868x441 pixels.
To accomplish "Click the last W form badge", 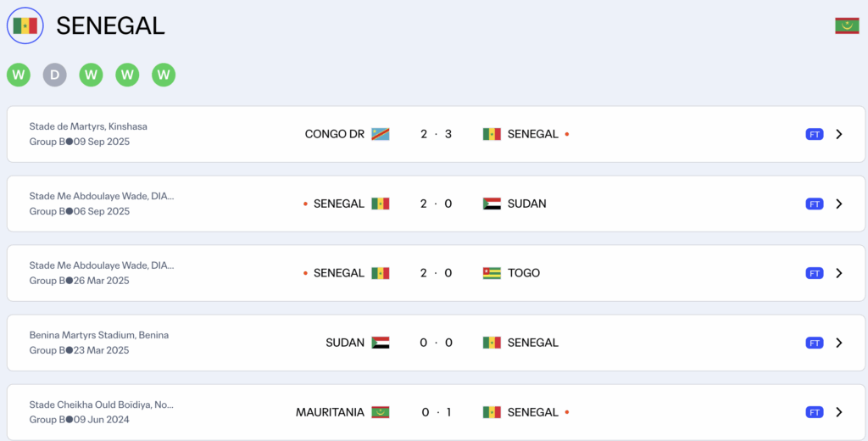I will [164, 75].
